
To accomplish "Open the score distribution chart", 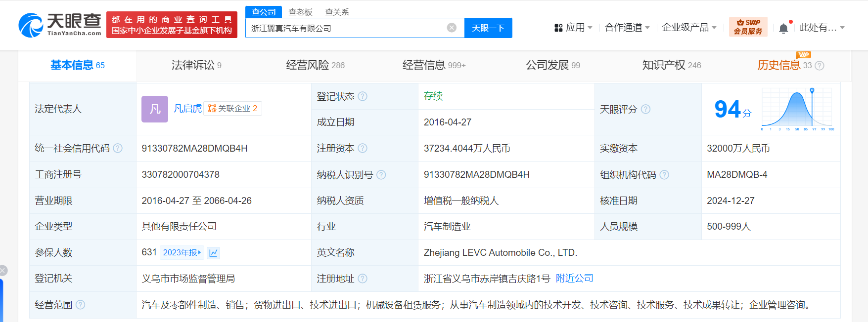I will tap(798, 109).
